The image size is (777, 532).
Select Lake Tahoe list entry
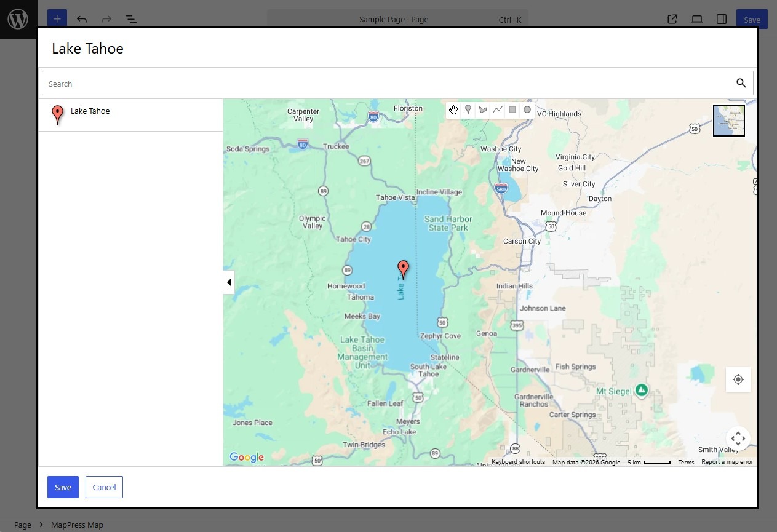[130, 115]
